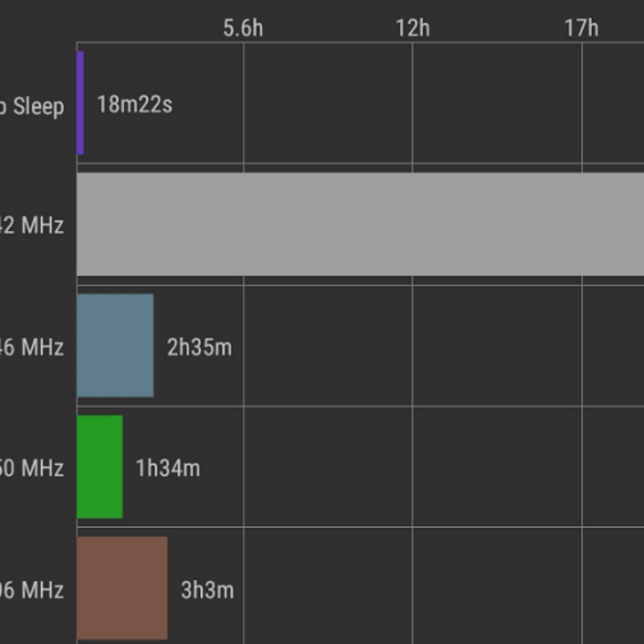The height and width of the screenshot is (644, 644).
Task: Click the brown 06 MHz bar
Action: pos(122,588)
